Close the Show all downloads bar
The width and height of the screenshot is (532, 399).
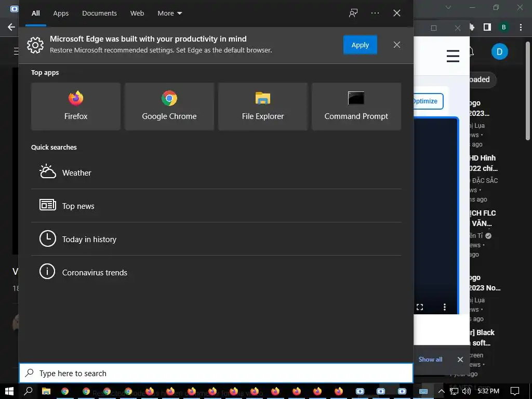click(x=460, y=360)
